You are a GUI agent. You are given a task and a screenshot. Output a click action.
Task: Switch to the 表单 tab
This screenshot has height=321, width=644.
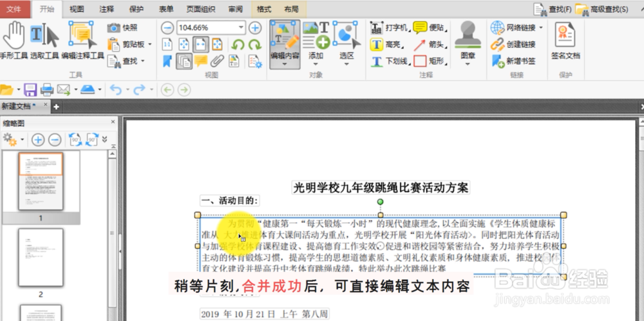166,9
